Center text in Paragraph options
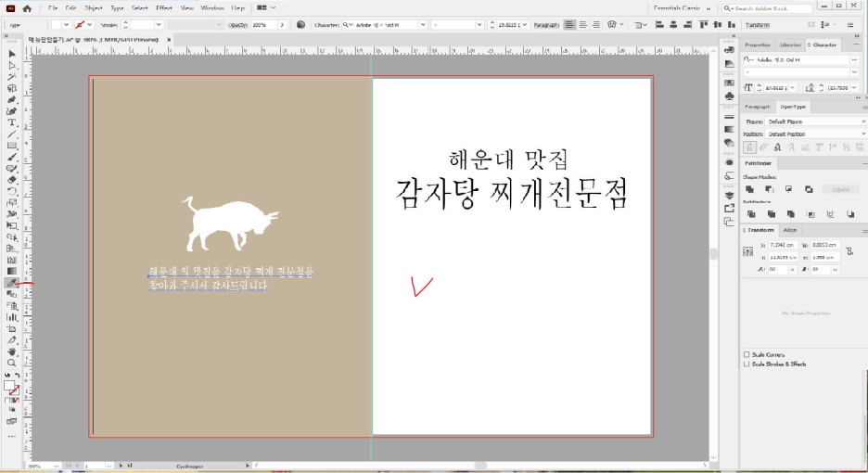868x473 pixels. 583,25
